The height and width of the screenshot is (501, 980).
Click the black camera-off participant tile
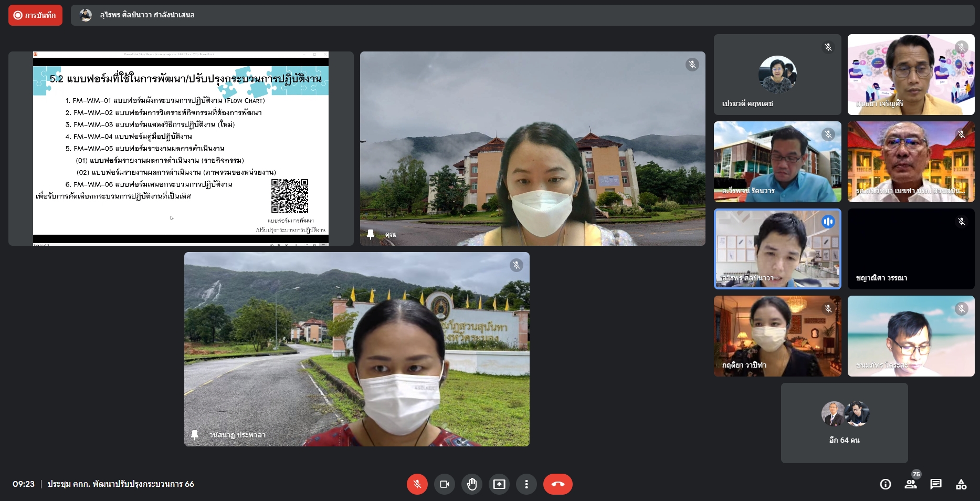coord(911,249)
